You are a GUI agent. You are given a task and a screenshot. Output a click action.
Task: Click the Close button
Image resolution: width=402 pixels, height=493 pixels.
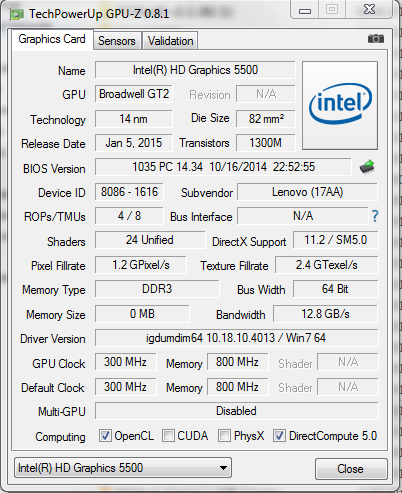point(351,469)
